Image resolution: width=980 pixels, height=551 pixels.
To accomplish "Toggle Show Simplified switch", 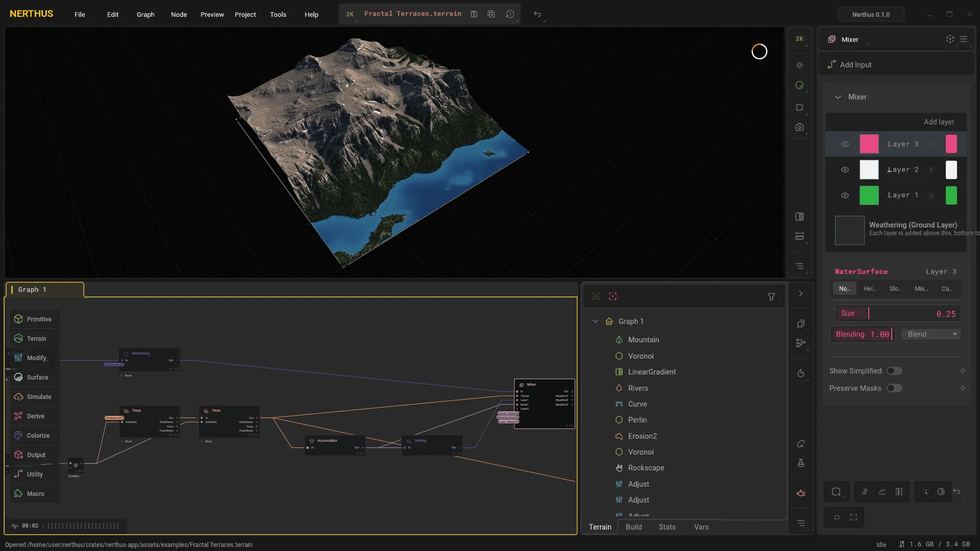I will [894, 371].
